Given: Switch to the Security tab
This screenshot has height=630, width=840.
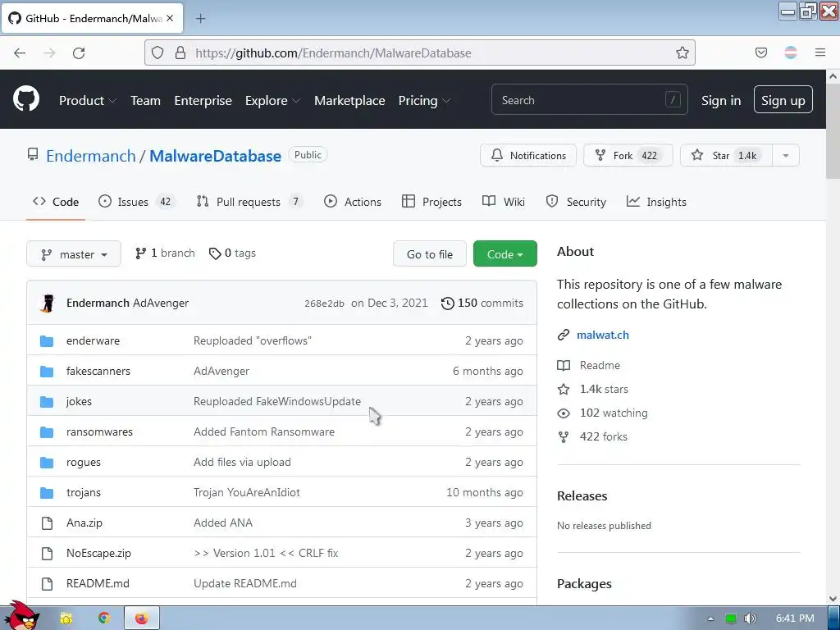Looking at the screenshot, I should (576, 202).
